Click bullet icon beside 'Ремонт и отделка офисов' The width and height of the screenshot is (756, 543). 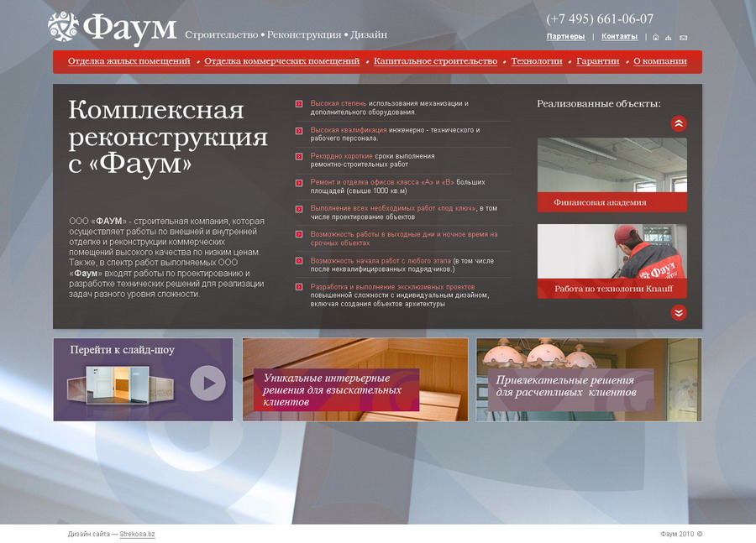pos(299,183)
